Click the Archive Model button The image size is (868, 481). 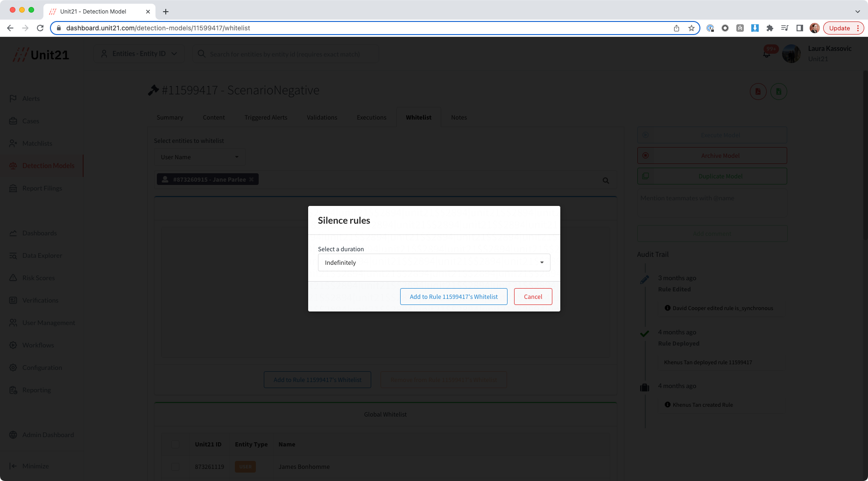pos(712,156)
